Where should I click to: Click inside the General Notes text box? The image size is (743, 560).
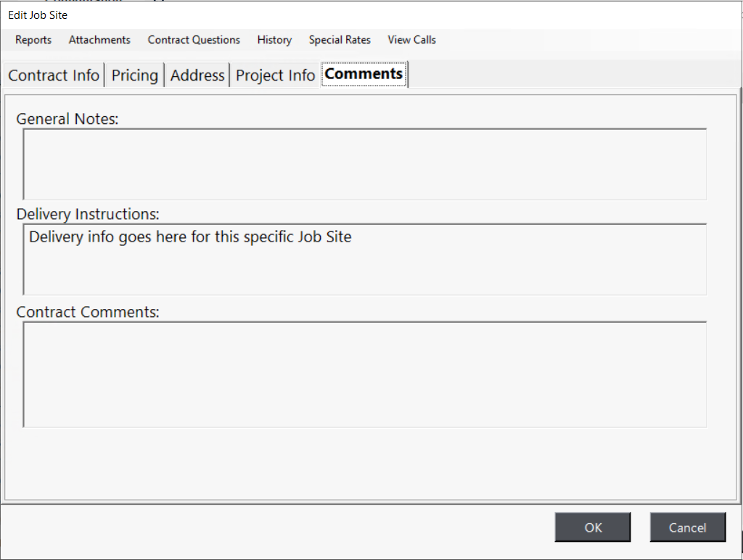(x=364, y=164)
